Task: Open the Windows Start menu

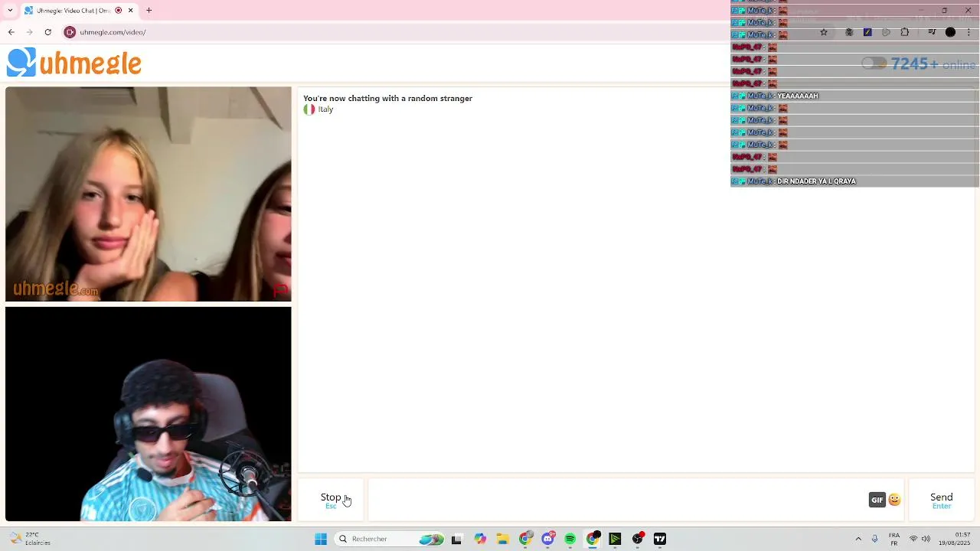Action: click(321, 539)
